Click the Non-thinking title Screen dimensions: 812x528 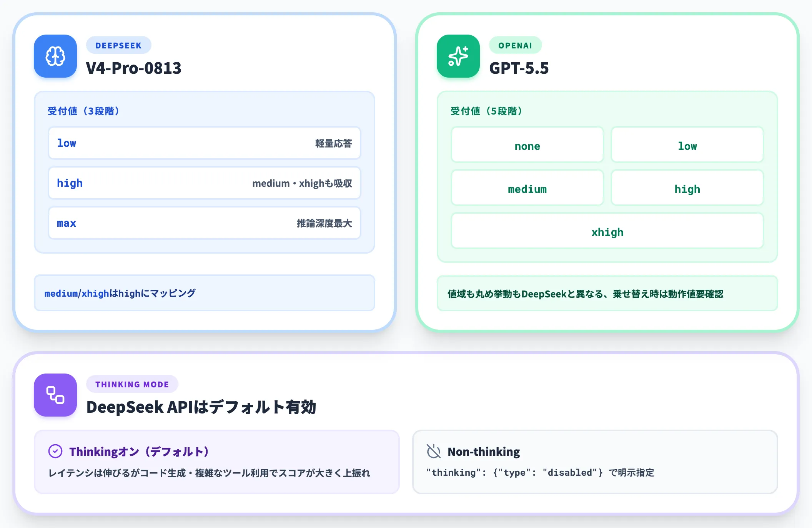[x=484, y=452]
